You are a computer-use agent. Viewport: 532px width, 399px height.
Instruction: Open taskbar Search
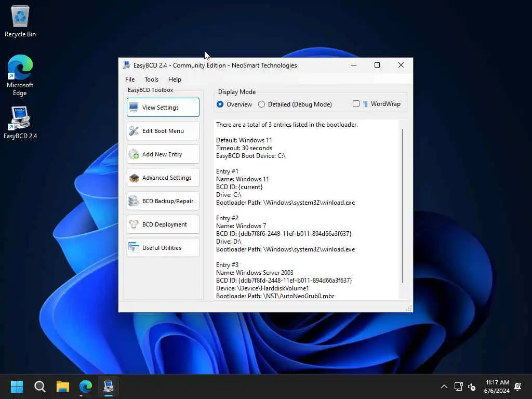pos(39,387)
